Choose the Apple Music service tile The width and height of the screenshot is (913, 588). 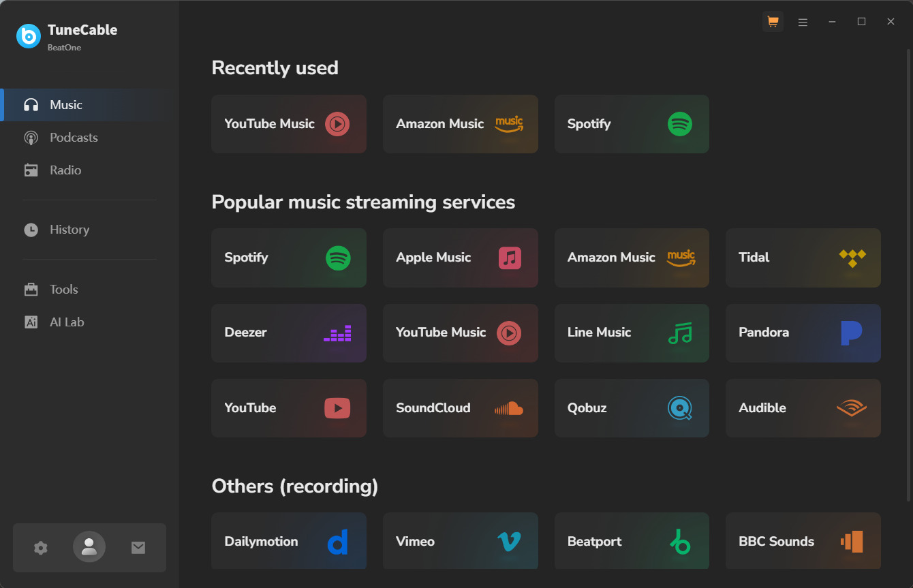pyautogui.click(x=460, y=258)
